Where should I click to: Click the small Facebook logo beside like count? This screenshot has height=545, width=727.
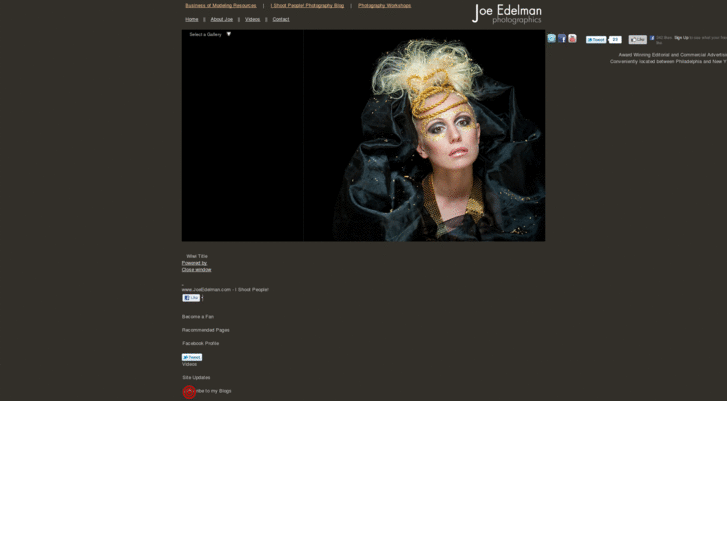652,38
